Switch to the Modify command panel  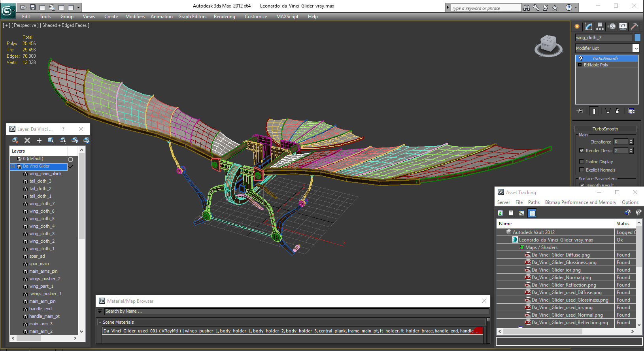pyautogui.click(x=589, y=26)
